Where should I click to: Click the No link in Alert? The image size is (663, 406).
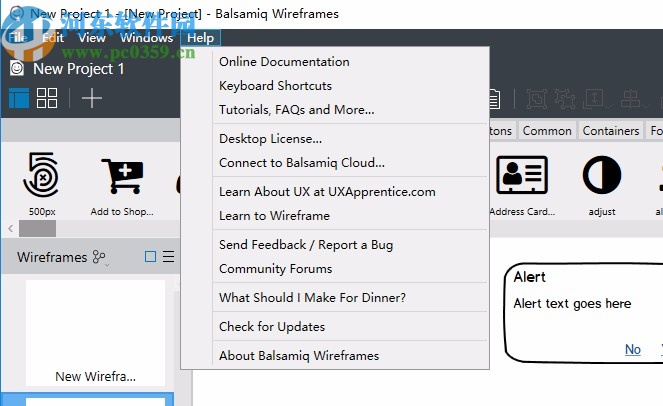pos(633,349)
